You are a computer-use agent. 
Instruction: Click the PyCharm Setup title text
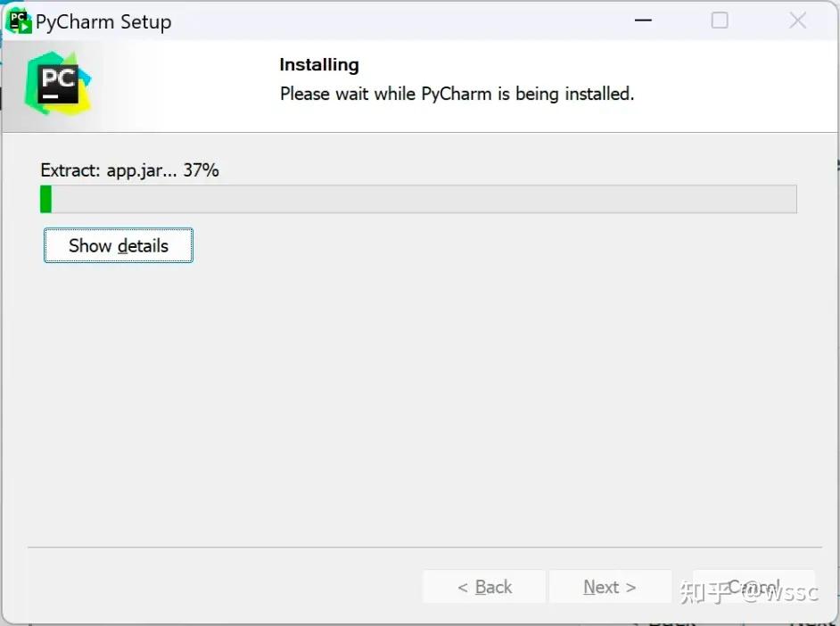[104, 21]
